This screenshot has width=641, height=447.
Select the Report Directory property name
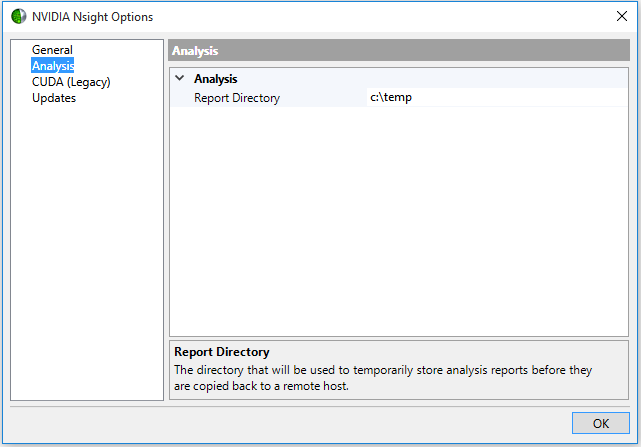(x=237, y=98)
